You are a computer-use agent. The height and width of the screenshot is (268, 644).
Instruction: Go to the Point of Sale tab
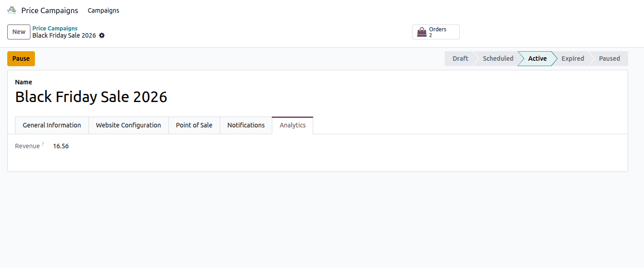pyautogui.click(x=194, y=125)
